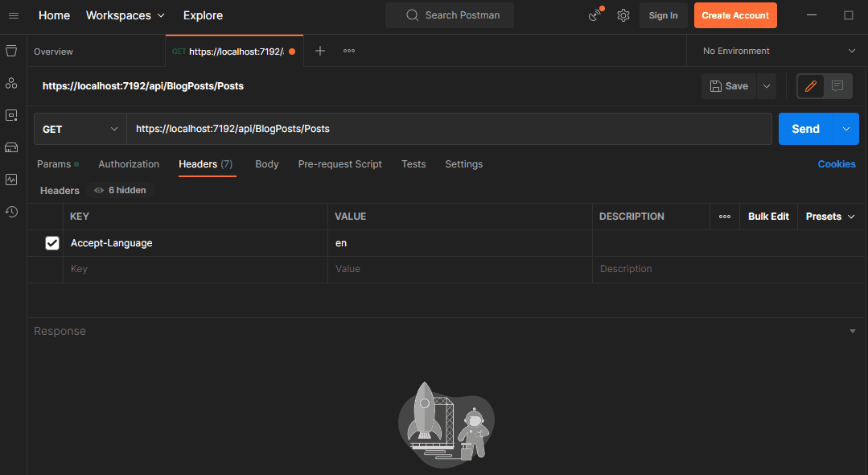Click the Send button
868x475 pixels.
click(x=806, y=129)
